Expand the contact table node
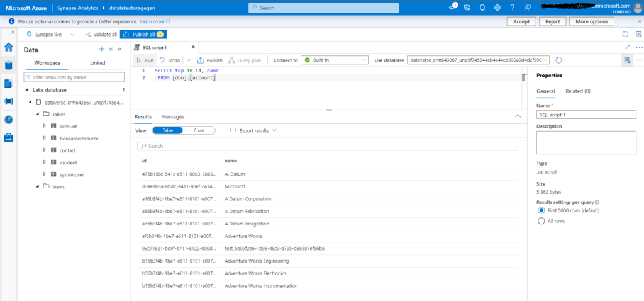644x301 pixels. click(x=45, y=150)
